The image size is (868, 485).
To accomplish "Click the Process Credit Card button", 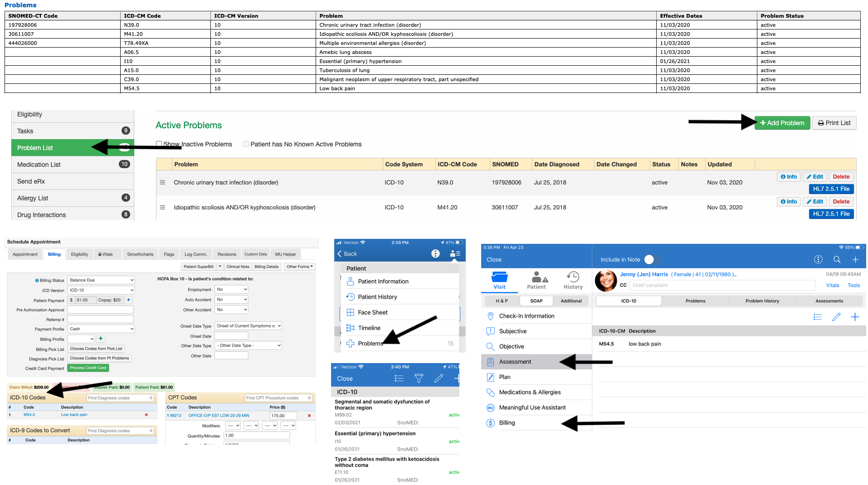I will point(88,368).
